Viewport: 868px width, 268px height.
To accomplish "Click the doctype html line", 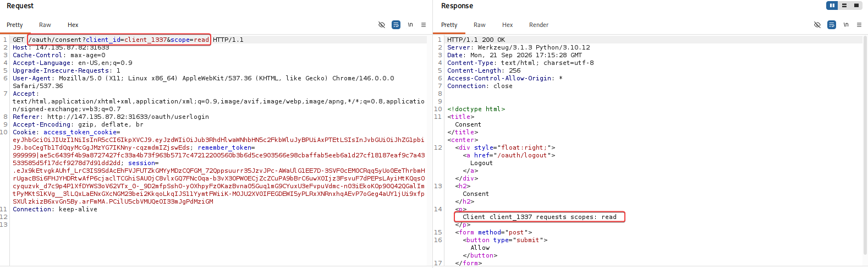I will click(476, 109).
